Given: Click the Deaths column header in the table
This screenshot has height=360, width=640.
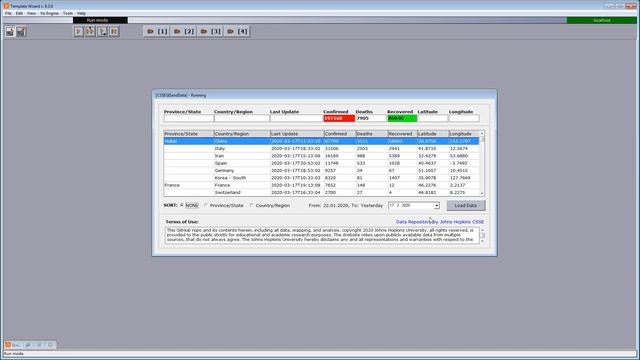Looking at the screenshot, I should 371,134.
